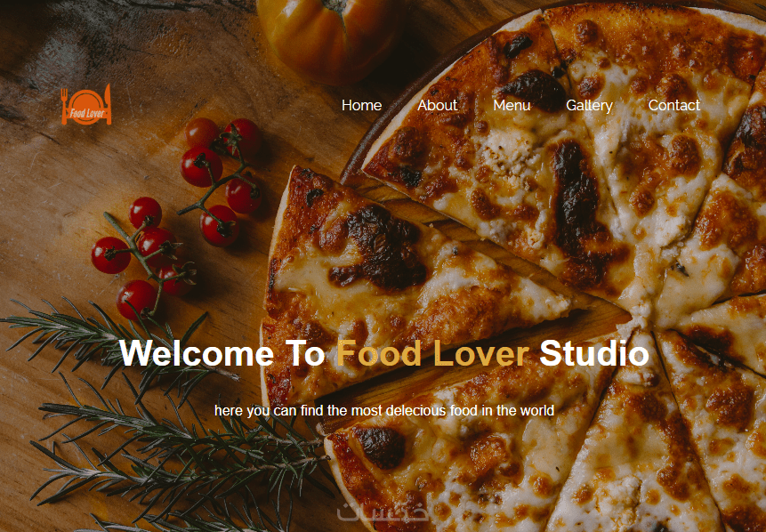Click the yellow tomato at the top
This screenshot has width=766, height=532.
pyautogui.click(x=331, y=39)
